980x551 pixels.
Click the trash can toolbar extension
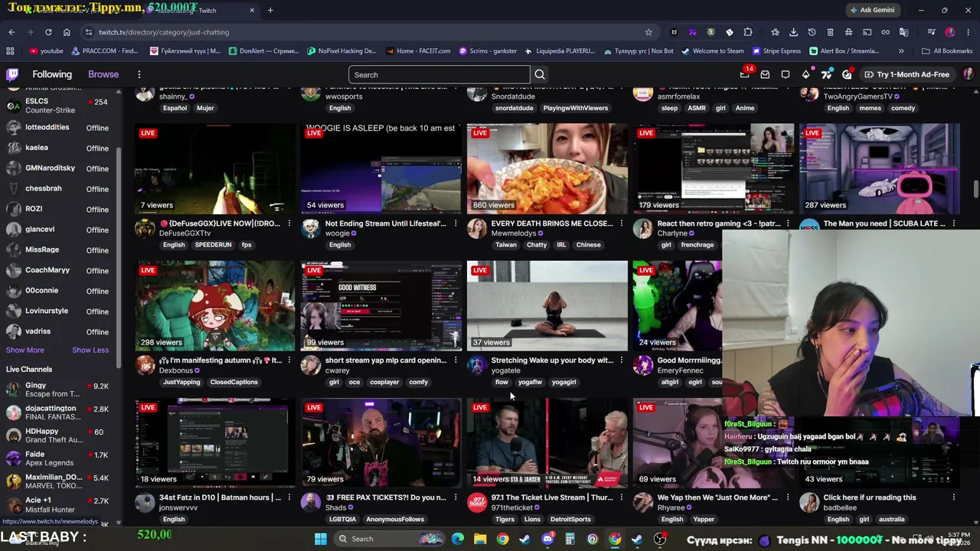[830, 32]
